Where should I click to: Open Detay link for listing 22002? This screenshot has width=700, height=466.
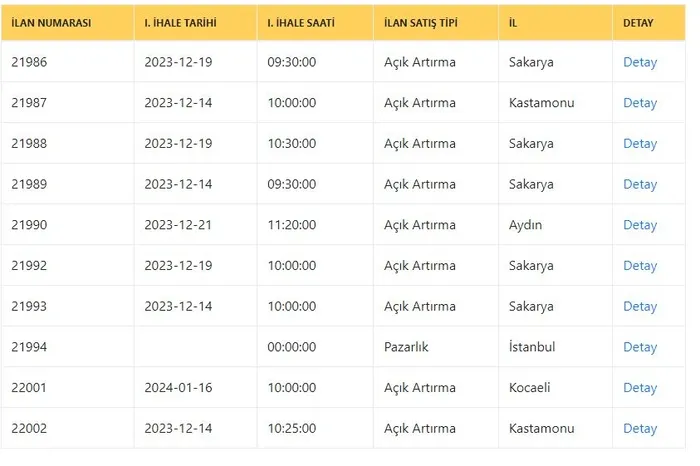tap(640, 428)
